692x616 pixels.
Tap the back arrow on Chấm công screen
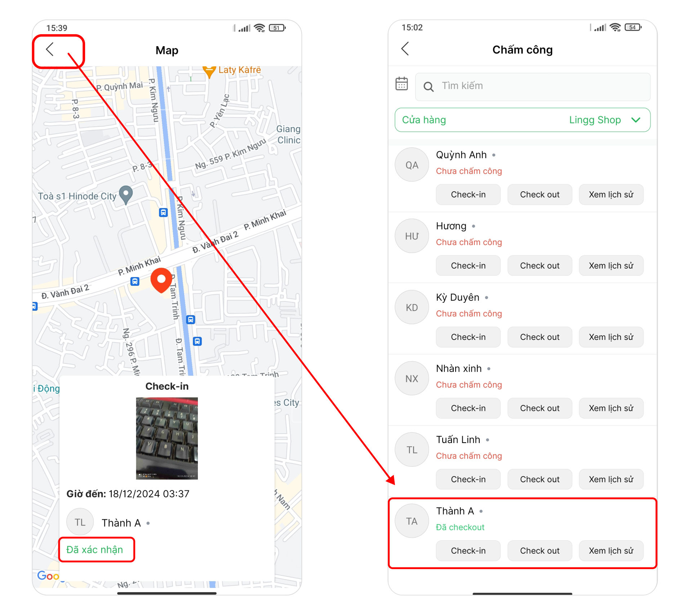(405, 49)
